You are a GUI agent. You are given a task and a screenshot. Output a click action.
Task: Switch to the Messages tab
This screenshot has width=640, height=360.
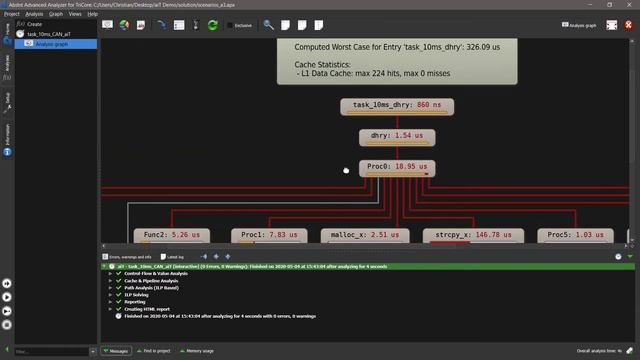(x=116, y=351)
